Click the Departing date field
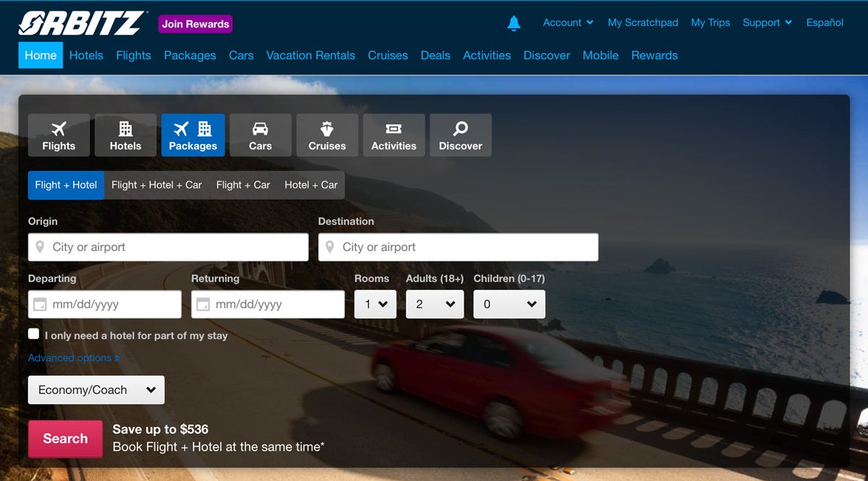The height and width of the screenshot is (481, 868). pos(105,305)
